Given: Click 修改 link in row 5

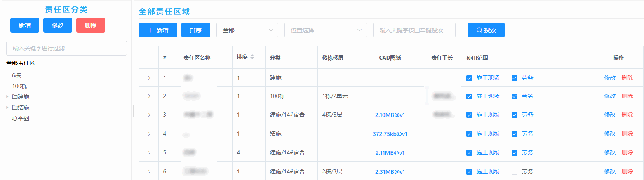Looking at the screenshot, I should point(609,152).
